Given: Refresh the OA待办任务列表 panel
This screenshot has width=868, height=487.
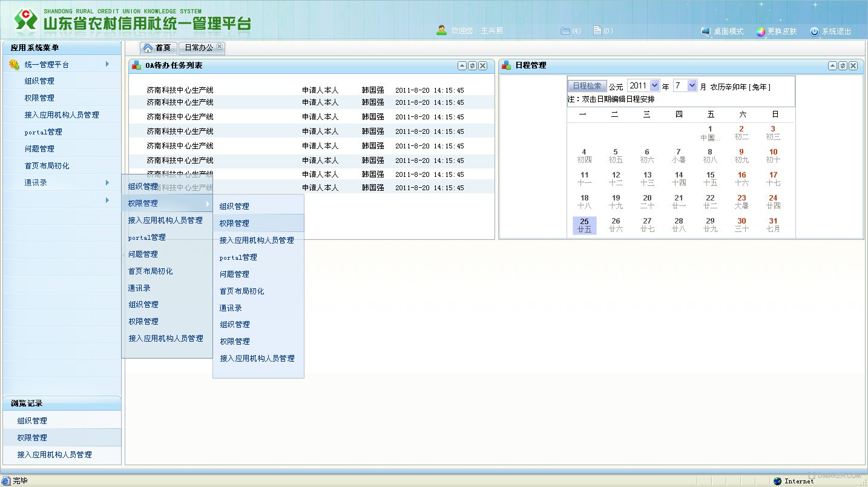Looking at the screenshot, I should pos(472,65).
